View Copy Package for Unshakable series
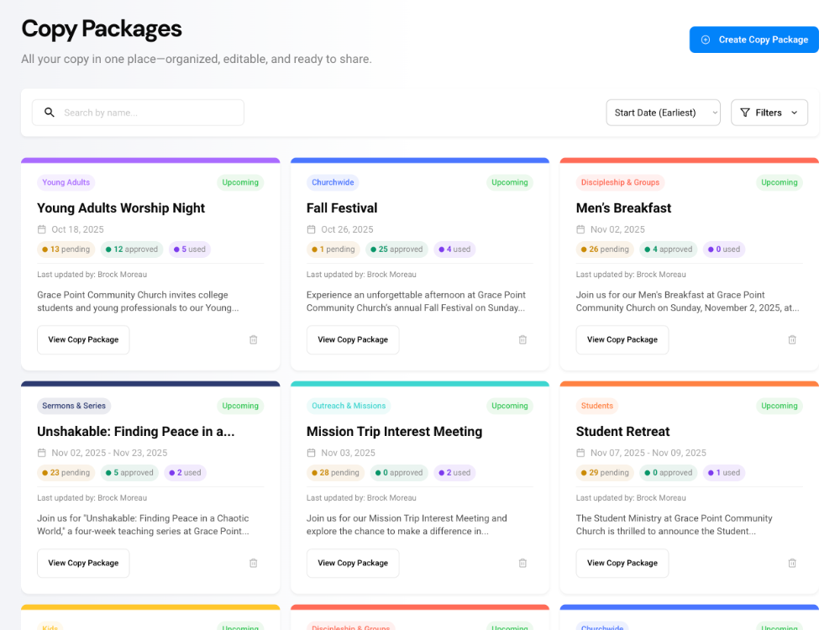This screenshot has width=840, height=630. [83, 563]
